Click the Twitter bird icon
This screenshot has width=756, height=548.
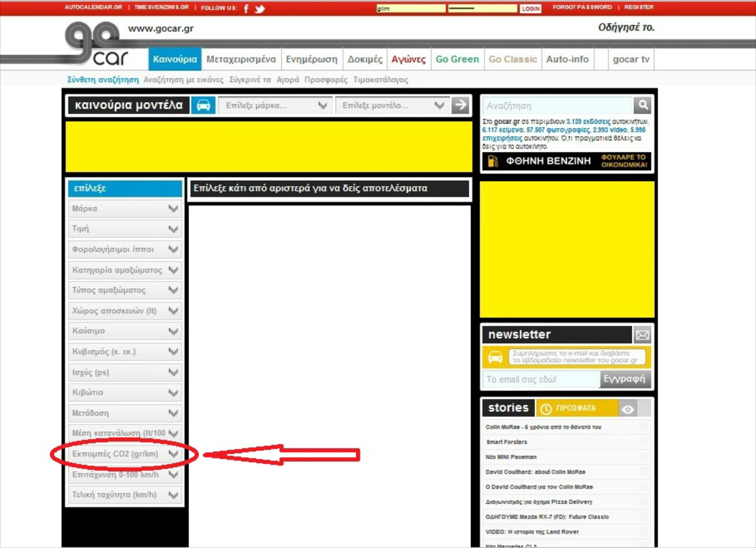coord(260,8)
